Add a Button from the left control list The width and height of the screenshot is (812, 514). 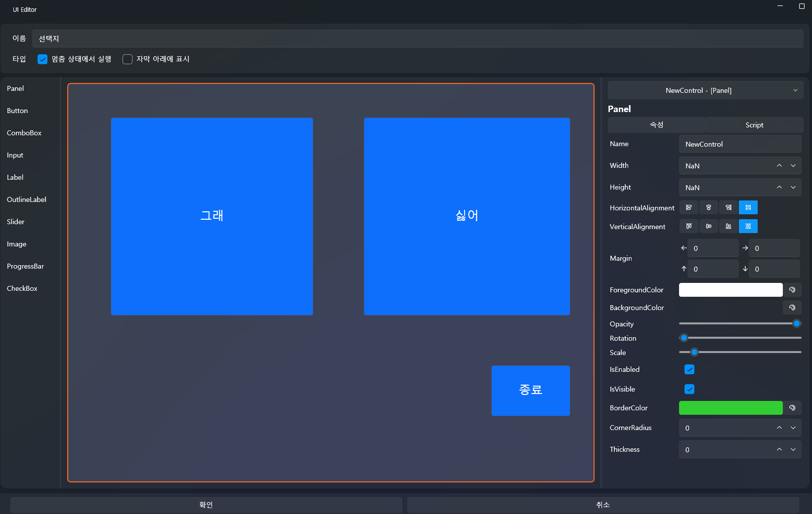point(17,111)
